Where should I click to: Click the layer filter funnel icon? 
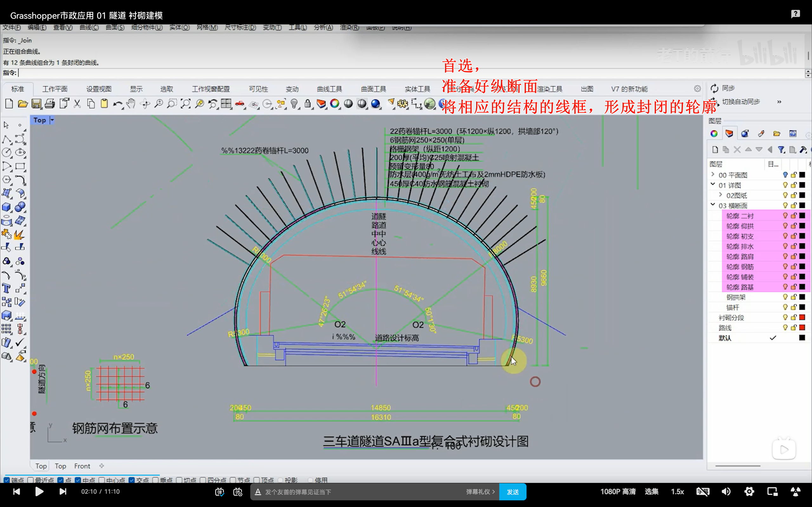pyautogui.click(x=781, y=150)
